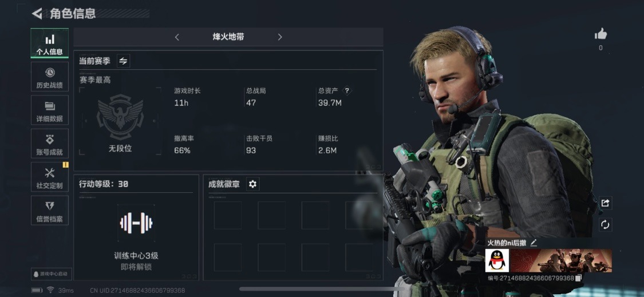
Task: Switch to next mode with right chevron
Action: pyautogui.click(x=280, y=37)
